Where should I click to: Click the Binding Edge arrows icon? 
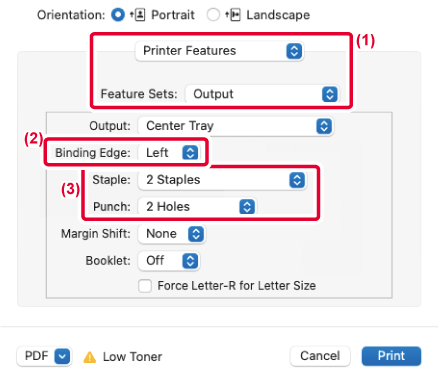(x=190, y=153)
